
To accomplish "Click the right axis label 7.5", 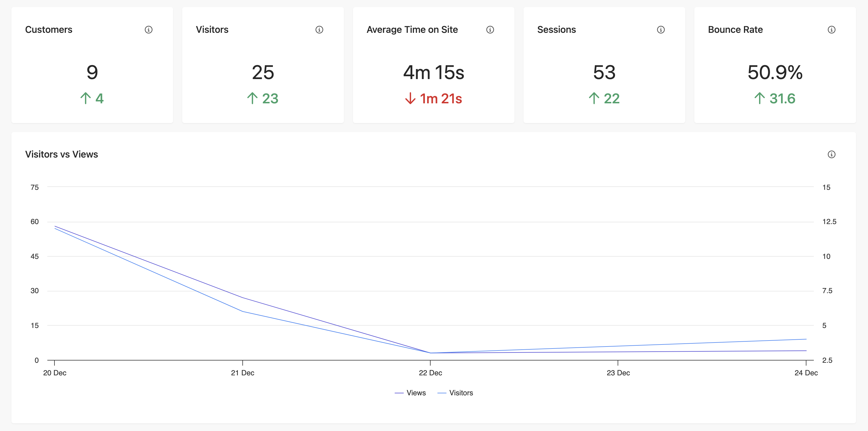I will tap(827, 291).
